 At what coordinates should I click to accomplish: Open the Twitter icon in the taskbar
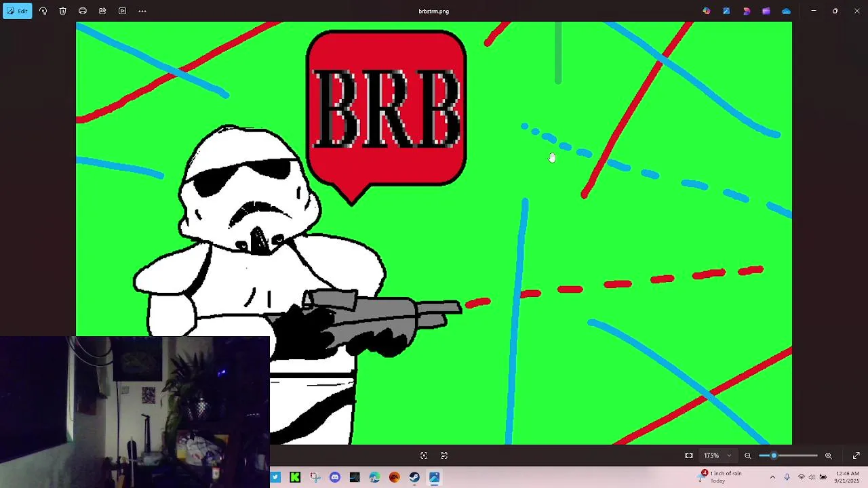tap(275, 477)
